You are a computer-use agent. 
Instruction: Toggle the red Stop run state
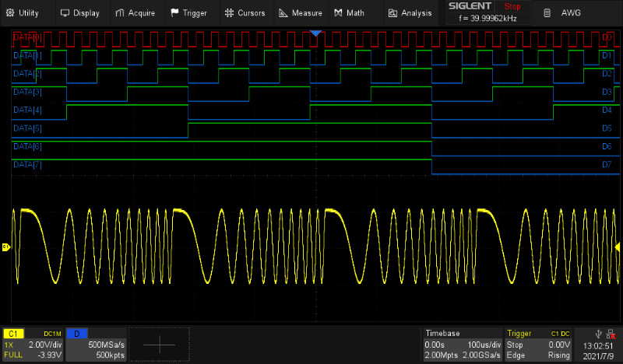click(512, 5)
